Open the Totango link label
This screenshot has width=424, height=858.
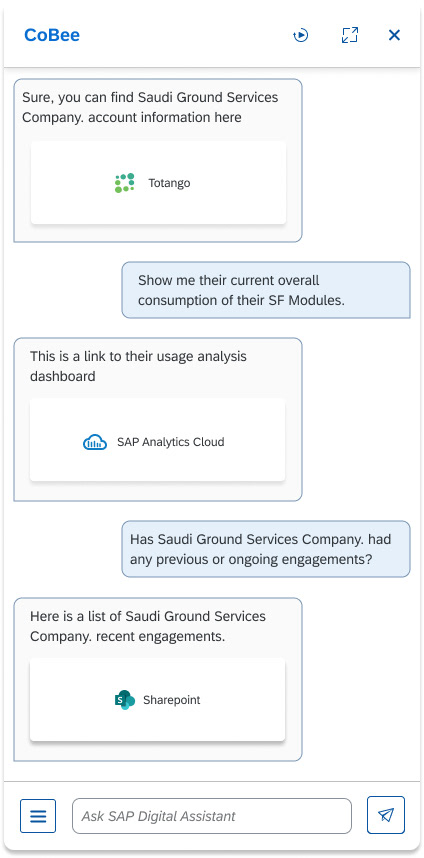169,183
